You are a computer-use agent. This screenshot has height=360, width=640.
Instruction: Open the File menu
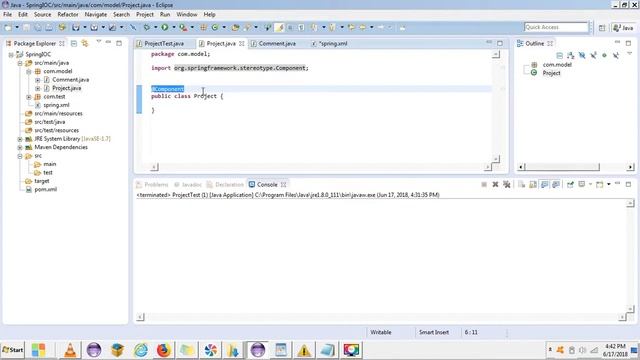point(7,14)
